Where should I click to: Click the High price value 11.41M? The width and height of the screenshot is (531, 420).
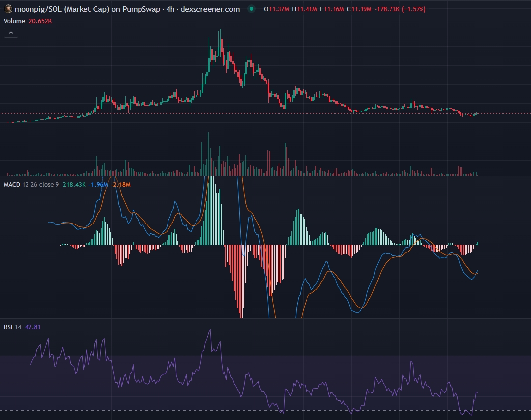[x=307, y=9]
